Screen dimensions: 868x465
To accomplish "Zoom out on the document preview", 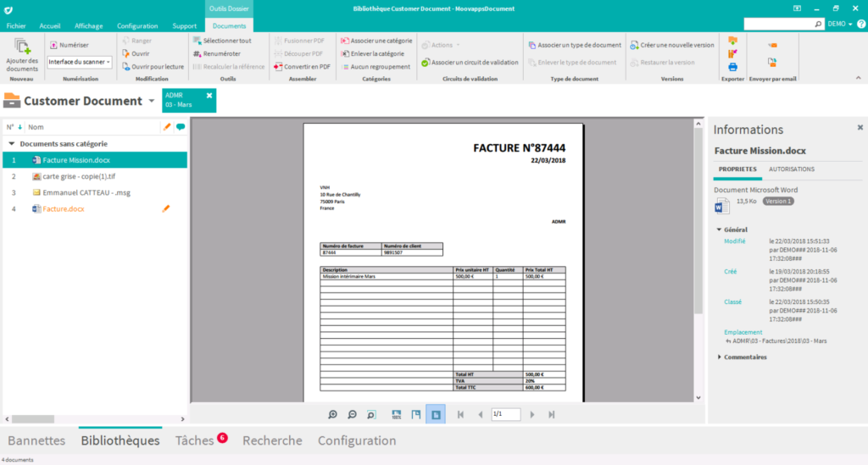I will (x=352, y=414).
